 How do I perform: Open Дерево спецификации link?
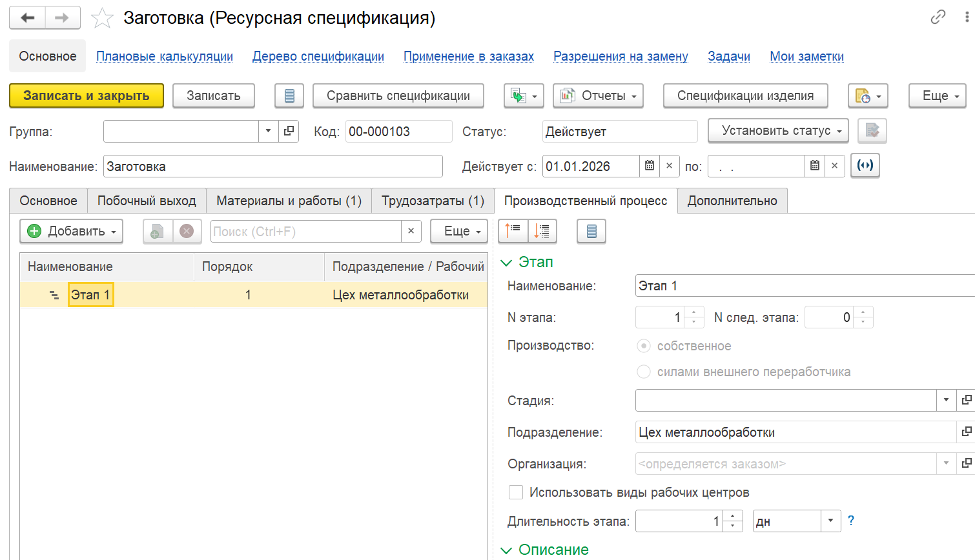click(318, 56)
